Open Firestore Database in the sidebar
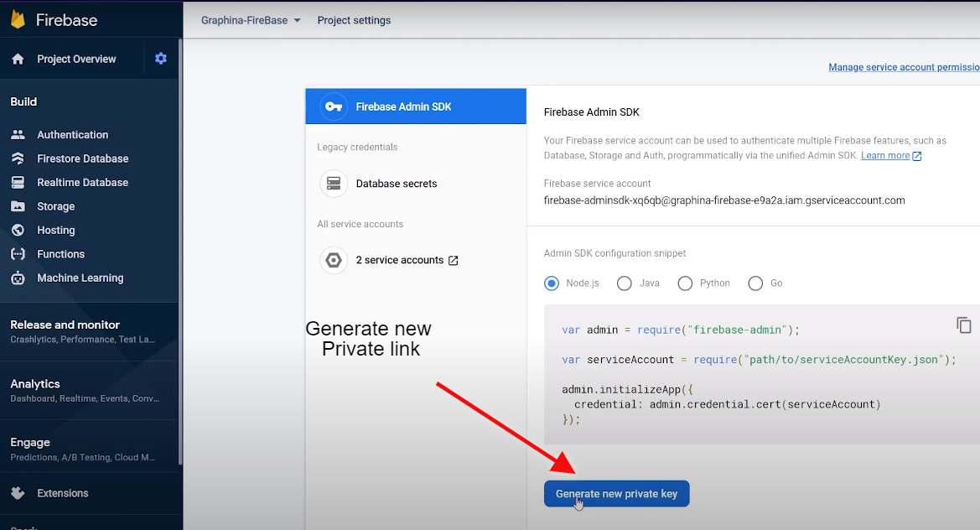Viewport: 980px width, 530px height. click(x=82, y=158)
